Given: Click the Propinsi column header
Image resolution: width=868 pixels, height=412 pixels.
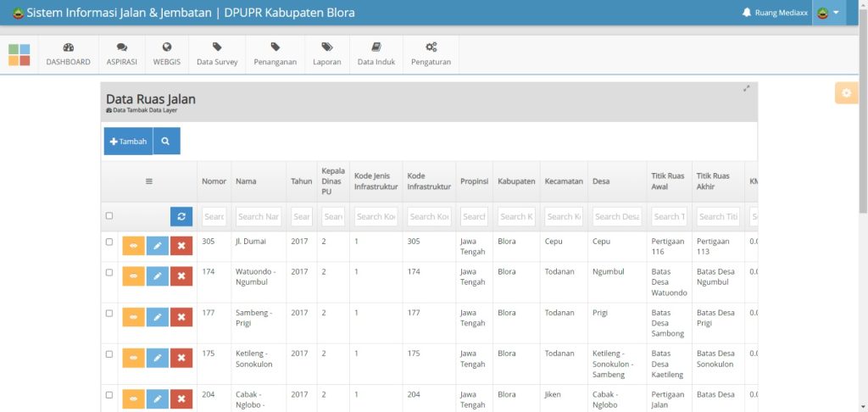Looking at the screenshot, I should [x=474, y=181].
